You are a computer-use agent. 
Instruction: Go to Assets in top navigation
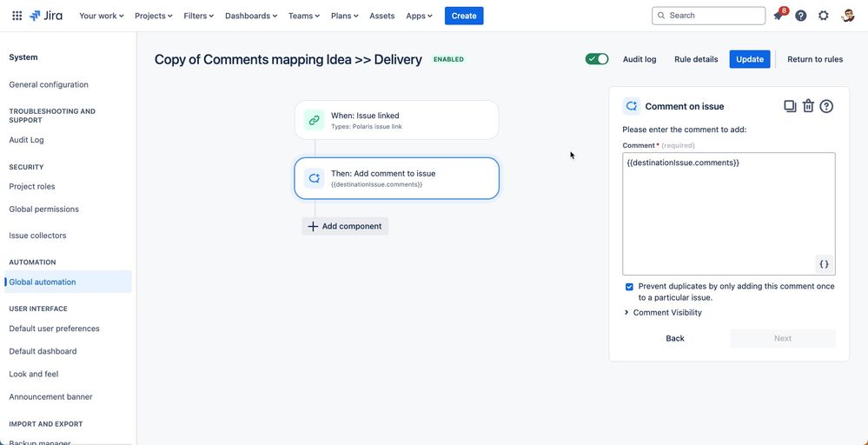(382, 16)
